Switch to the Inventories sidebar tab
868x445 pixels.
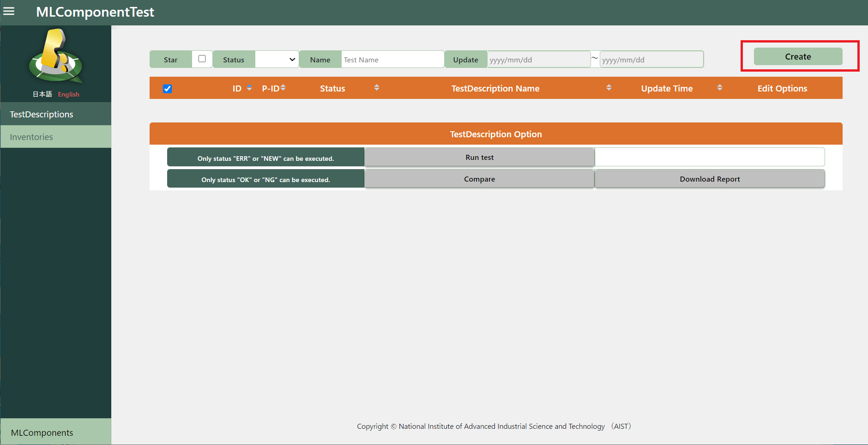55,137
